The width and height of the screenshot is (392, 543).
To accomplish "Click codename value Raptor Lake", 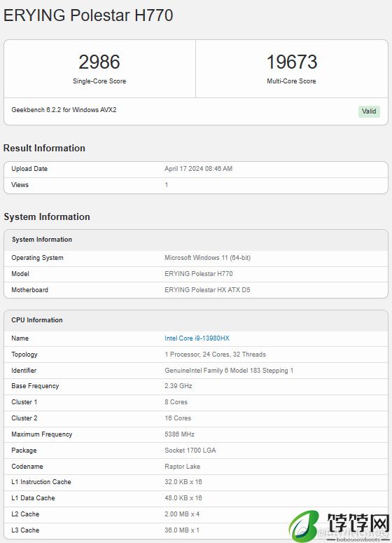I will pyautogui.click(x=182, y=467).
